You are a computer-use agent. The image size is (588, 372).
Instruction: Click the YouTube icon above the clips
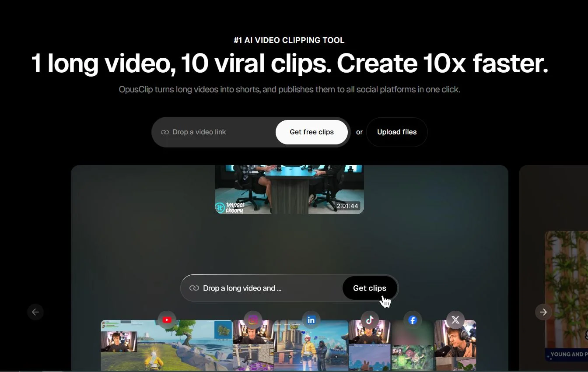coord(167,320)
